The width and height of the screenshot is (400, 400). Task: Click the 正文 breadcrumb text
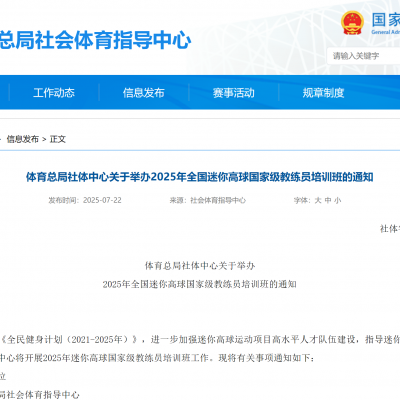pos(58,139)
